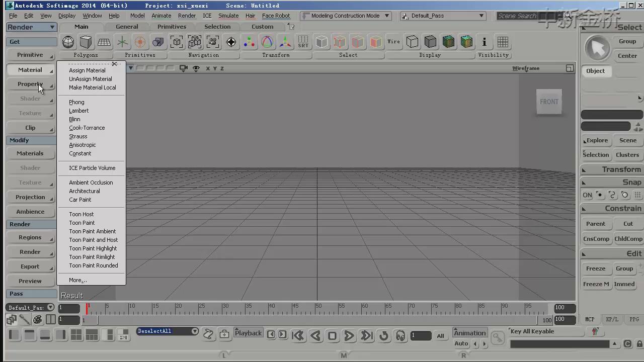Open the Render module dropdown
Viewport: 644px width, 362px height.
31,27
